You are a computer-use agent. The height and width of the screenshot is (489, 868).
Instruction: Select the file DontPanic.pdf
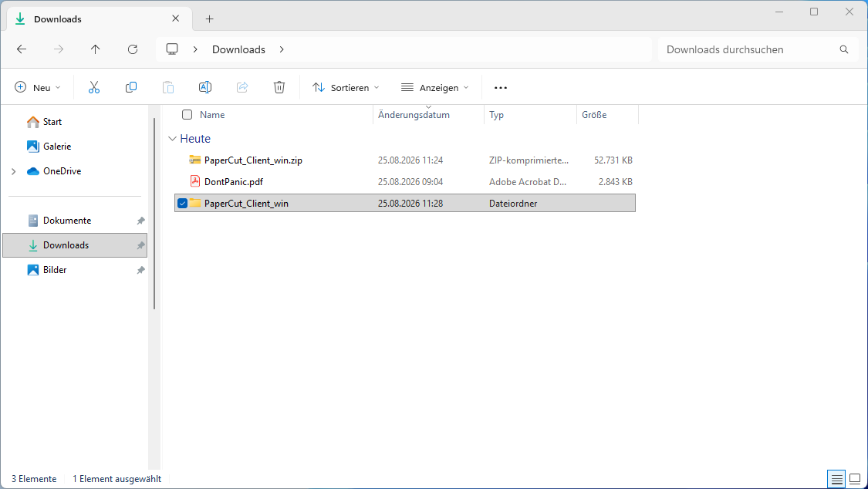[x=234, y=181]
